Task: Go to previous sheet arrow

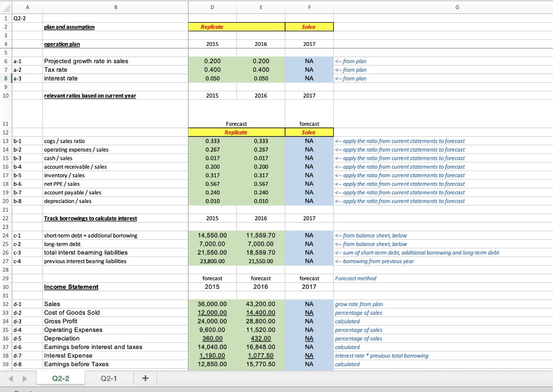Action: tap(11, 379)
